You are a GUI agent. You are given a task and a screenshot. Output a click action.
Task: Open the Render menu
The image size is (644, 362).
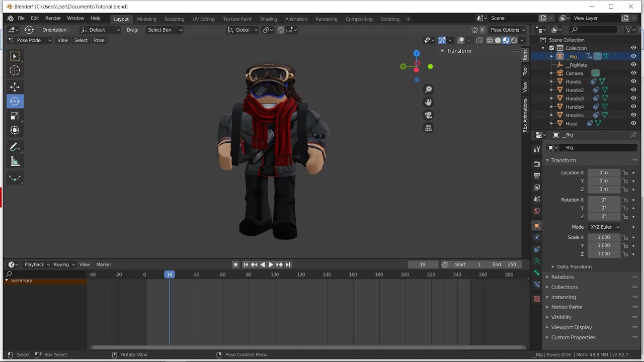point(53,18)
